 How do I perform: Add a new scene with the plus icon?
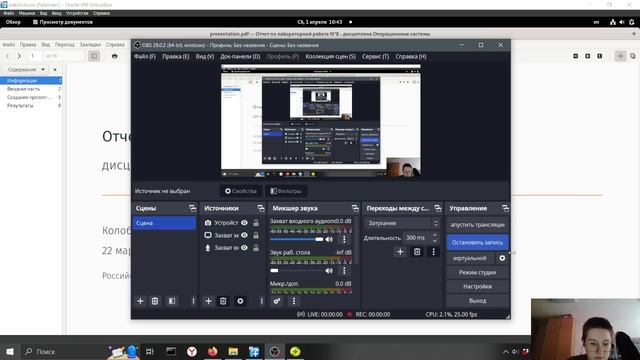click(x=140, y=301)
